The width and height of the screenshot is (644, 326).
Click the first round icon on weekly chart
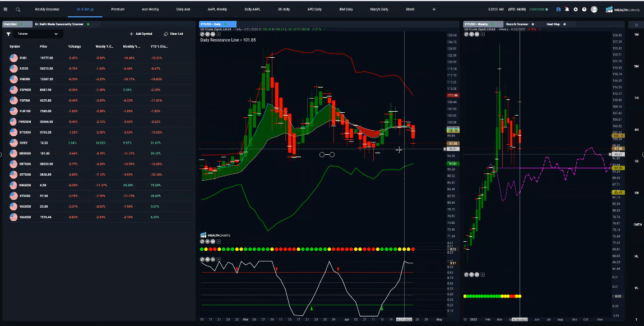tap(466, 34)
